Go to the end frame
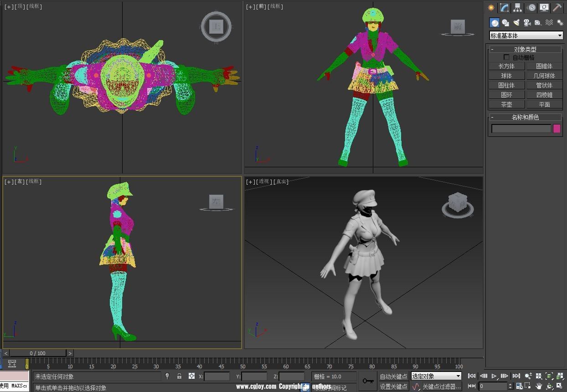Viewport: 567px width, 392px height. (516, 376)
